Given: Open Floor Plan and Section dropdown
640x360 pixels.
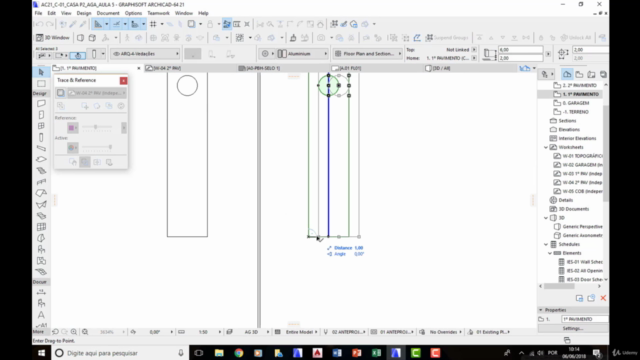Looking at the screenshot, I should [x=368, y=54].
